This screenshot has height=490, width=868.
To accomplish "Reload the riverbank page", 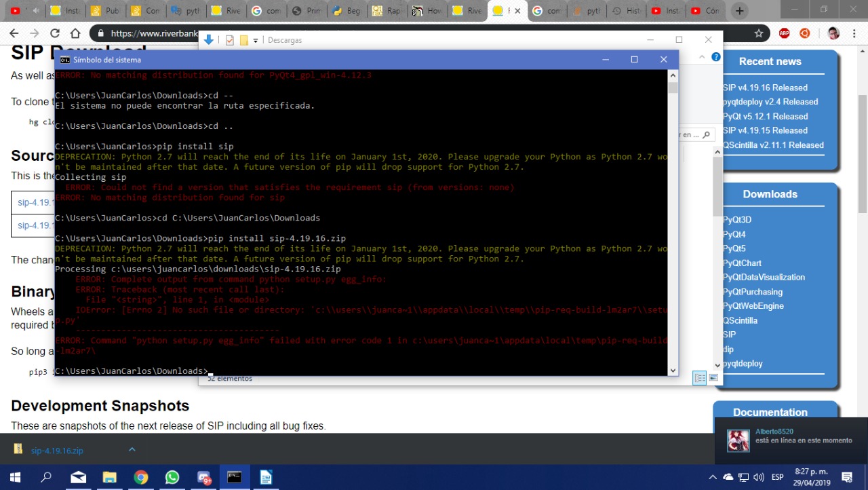I will click(x=55, y=33).
